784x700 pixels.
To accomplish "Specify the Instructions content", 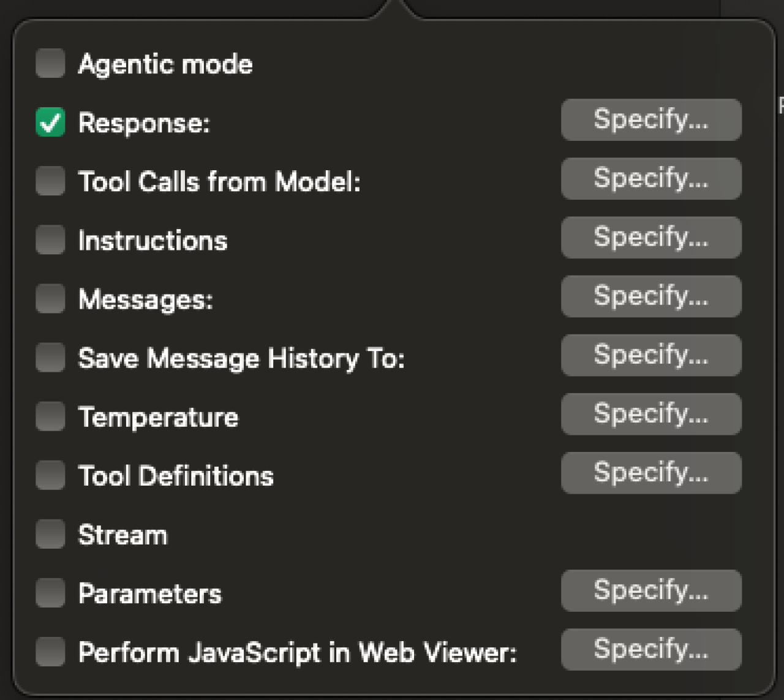I will (650, 238).
